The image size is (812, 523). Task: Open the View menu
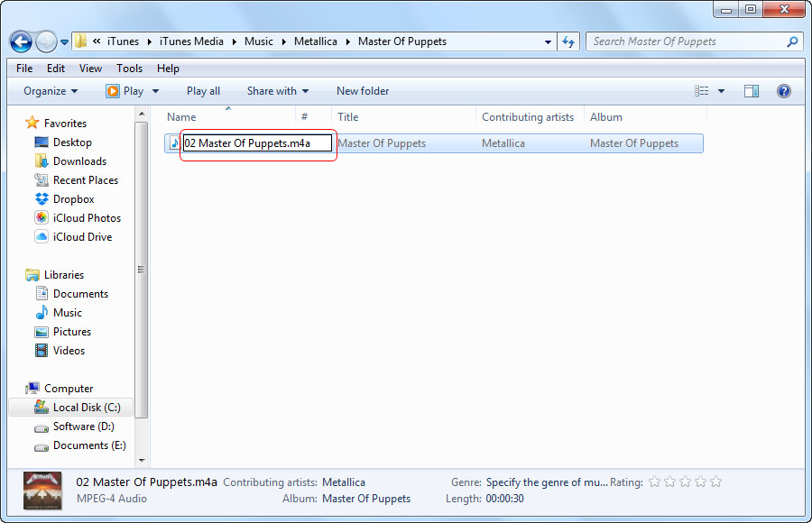90,69
